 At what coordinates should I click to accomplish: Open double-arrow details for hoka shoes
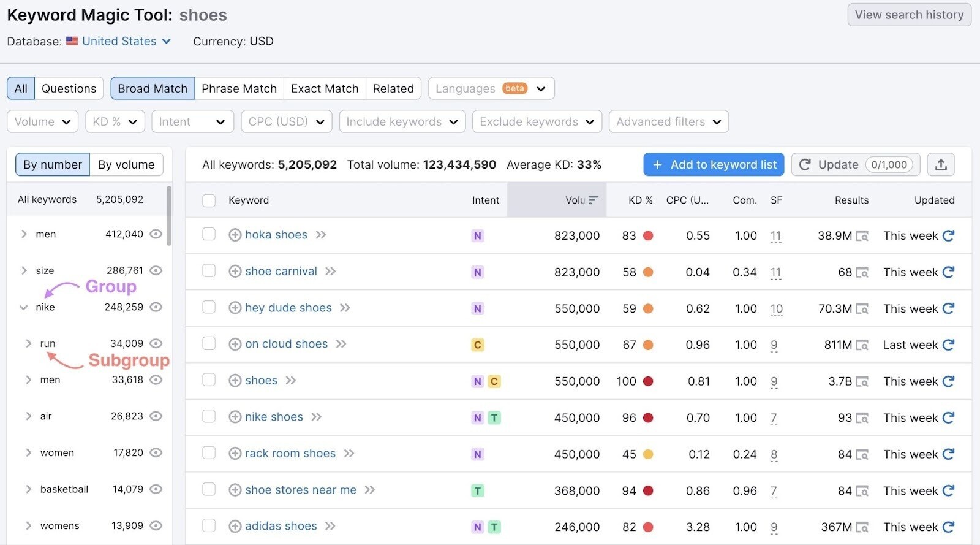click(321, 235)
